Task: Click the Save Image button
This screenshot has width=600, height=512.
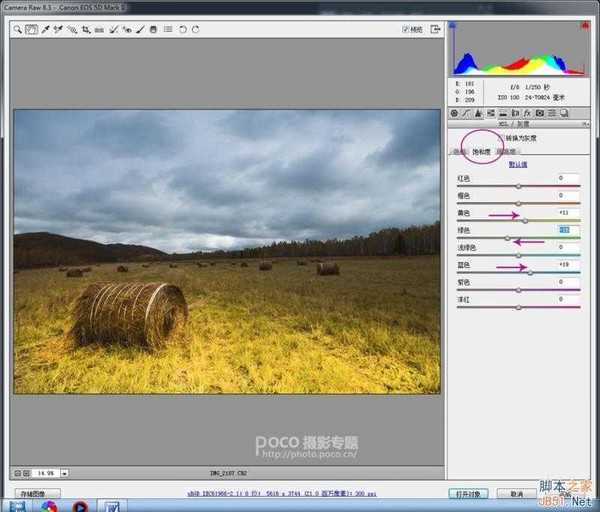Action: [38, 494]
